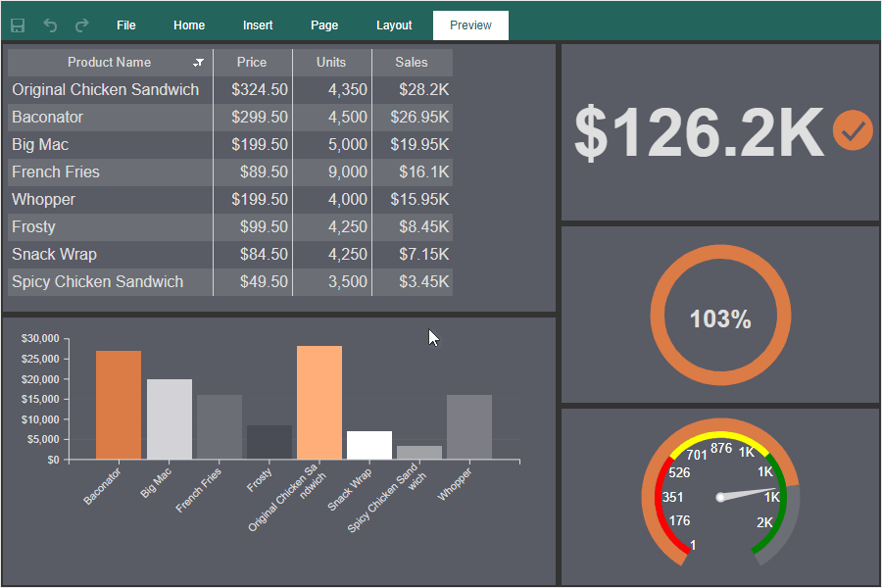
Task: Open the Page tab
Action: click(324, 25)
